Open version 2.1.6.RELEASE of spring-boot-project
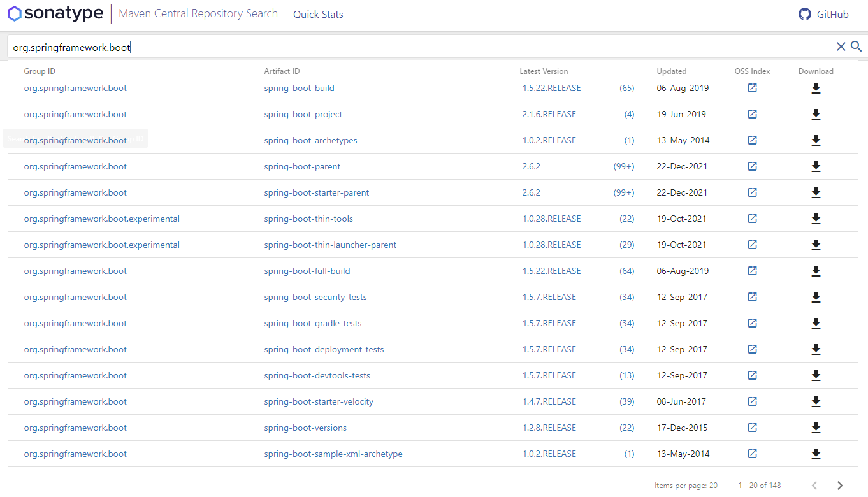The width and height of the screenshot is (868, 497). click(x=549, y=114)
